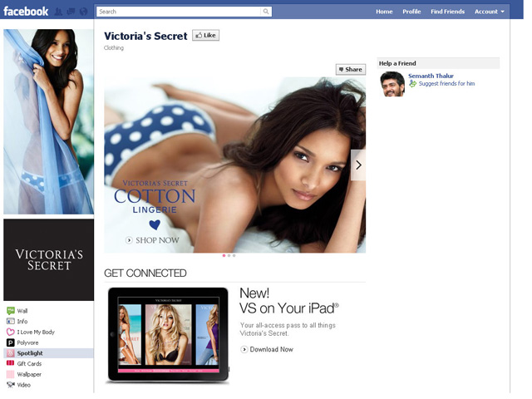Screen dimensions: 532x399
Task: Click Semanth Thalur's name link
Action: 431,76
